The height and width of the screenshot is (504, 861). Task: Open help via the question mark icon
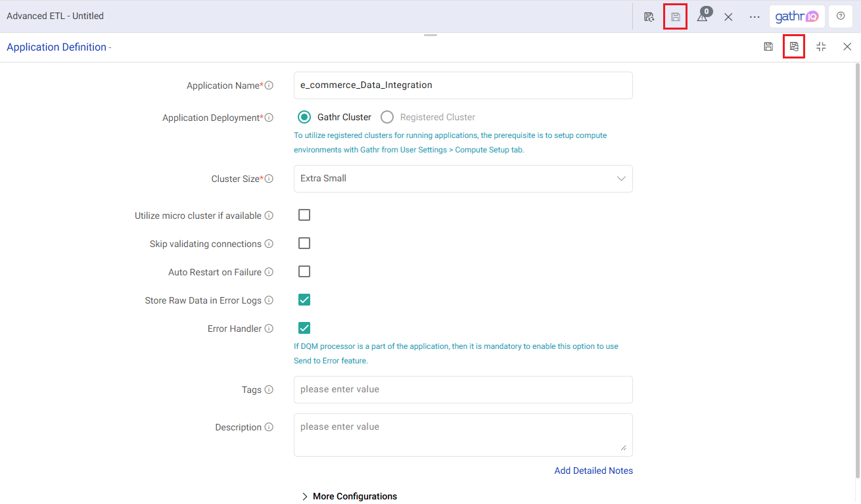840,16
